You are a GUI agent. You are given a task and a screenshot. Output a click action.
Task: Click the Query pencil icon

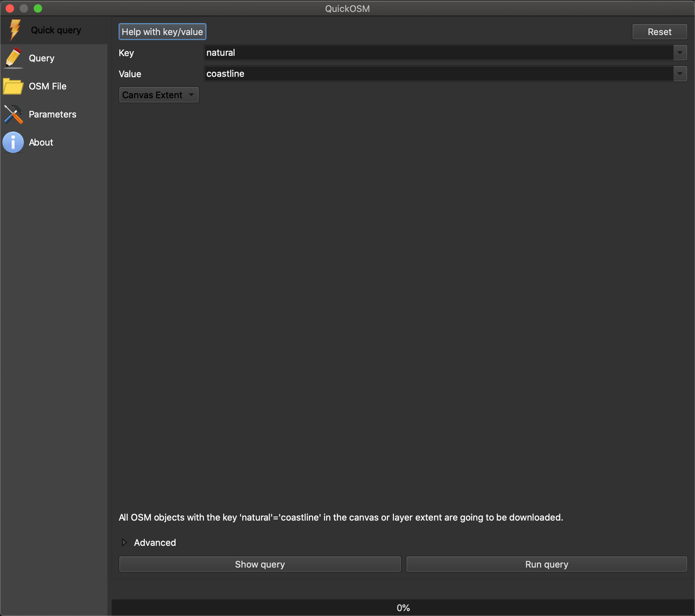pos(13,58)
